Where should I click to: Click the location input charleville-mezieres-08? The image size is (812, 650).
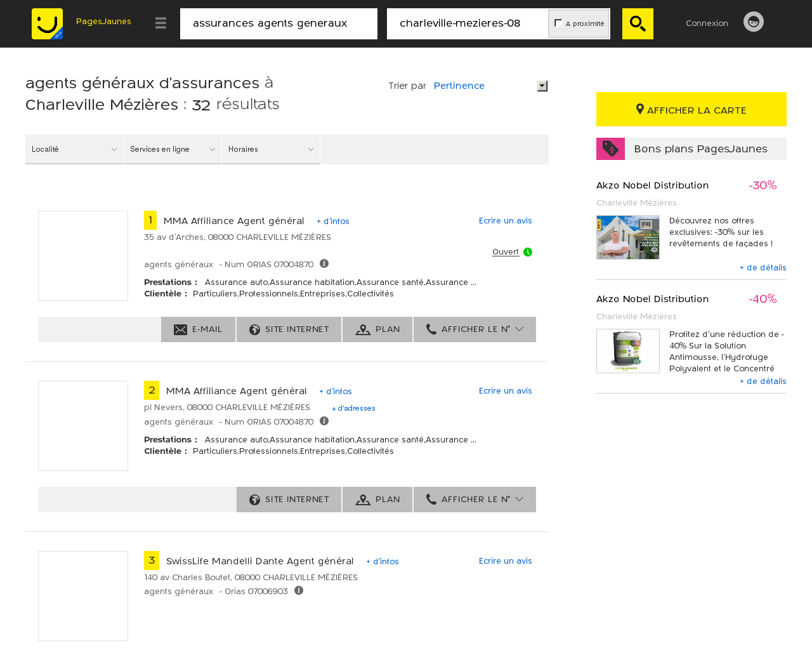[468, 23]
